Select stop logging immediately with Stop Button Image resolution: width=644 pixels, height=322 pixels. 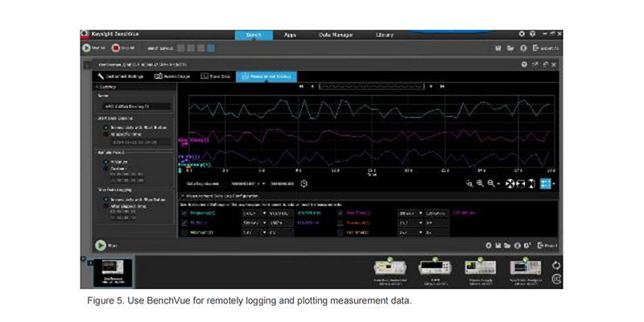click(106, 199)
